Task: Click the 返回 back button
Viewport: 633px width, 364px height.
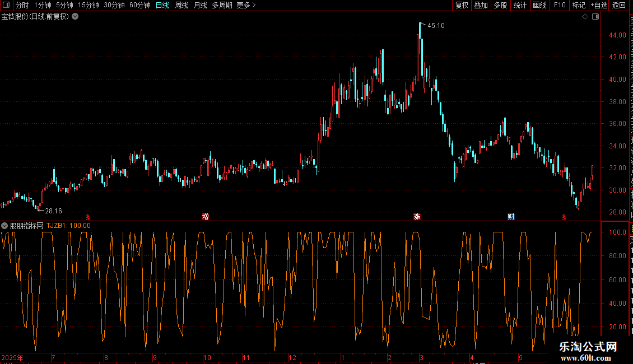Action: 619,5
